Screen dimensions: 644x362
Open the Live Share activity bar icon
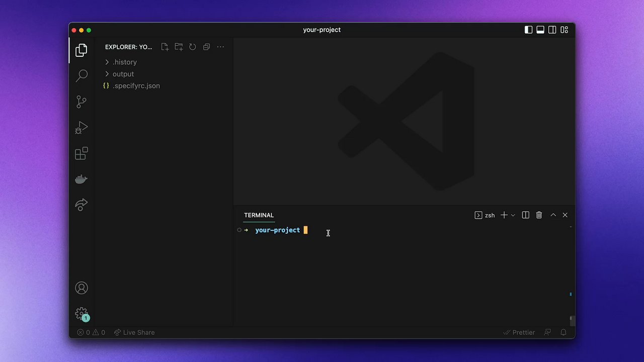click(81, 205)
